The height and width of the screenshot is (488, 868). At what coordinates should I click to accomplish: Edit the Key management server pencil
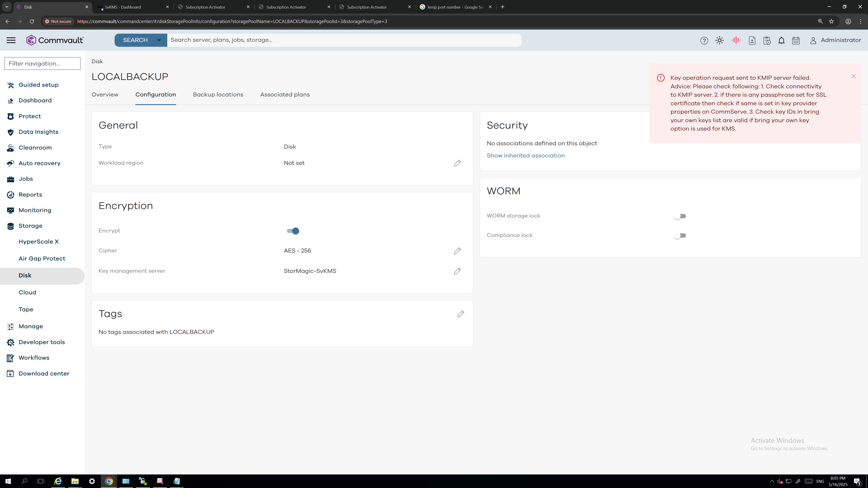click(x=457, y=271)
